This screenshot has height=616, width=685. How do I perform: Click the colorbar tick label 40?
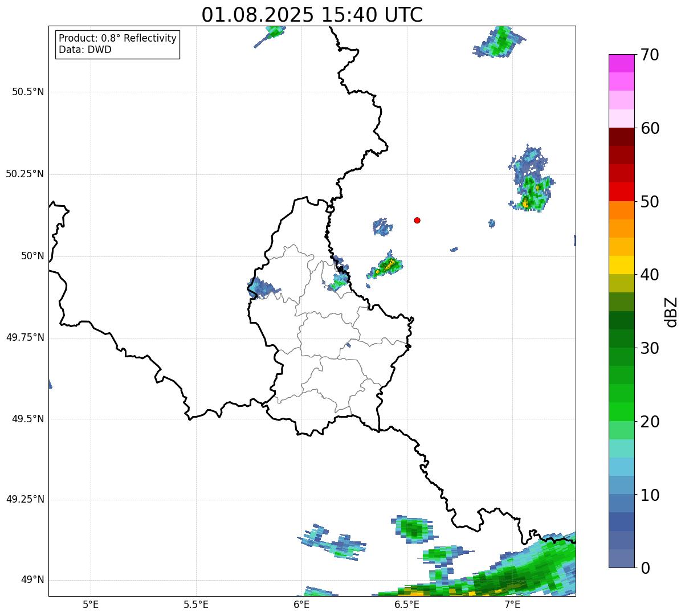click(650, 275)
